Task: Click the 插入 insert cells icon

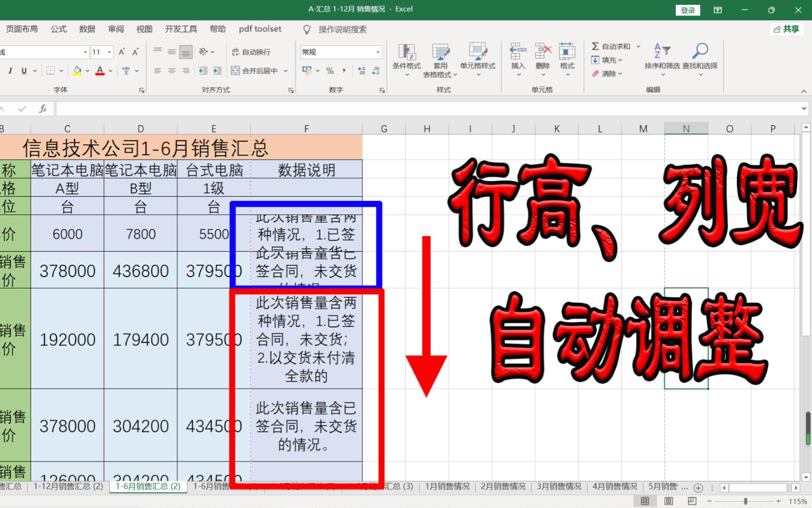Action: [518, 51]
